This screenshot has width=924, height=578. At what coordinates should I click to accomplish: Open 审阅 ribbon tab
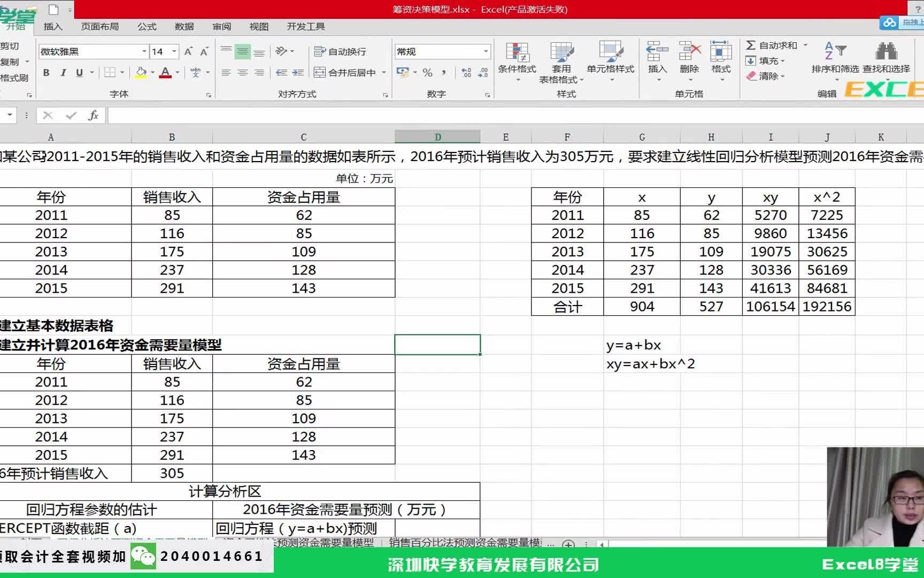(222, 26)
